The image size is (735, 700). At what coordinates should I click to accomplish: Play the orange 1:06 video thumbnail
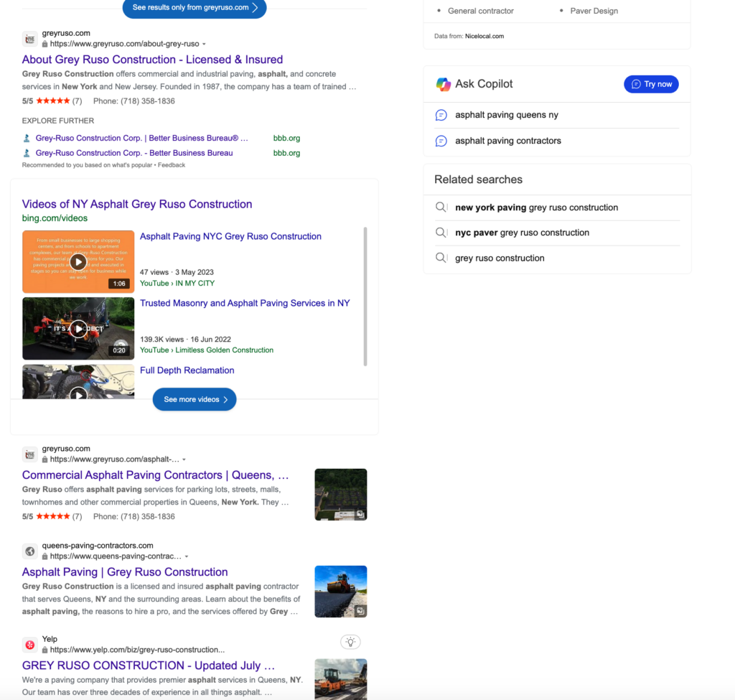pos(78,261)
